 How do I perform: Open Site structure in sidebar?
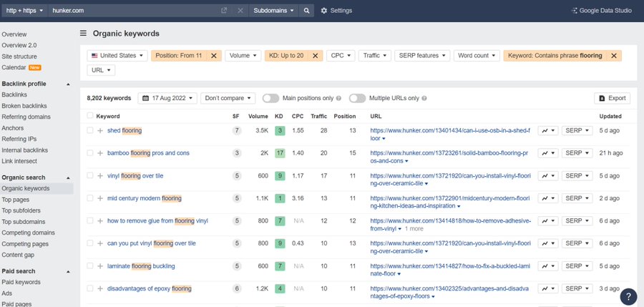(x=19, y=57)
